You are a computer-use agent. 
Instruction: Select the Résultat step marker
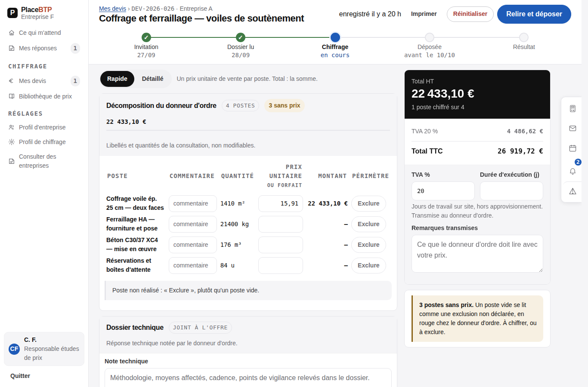point(524,37)
